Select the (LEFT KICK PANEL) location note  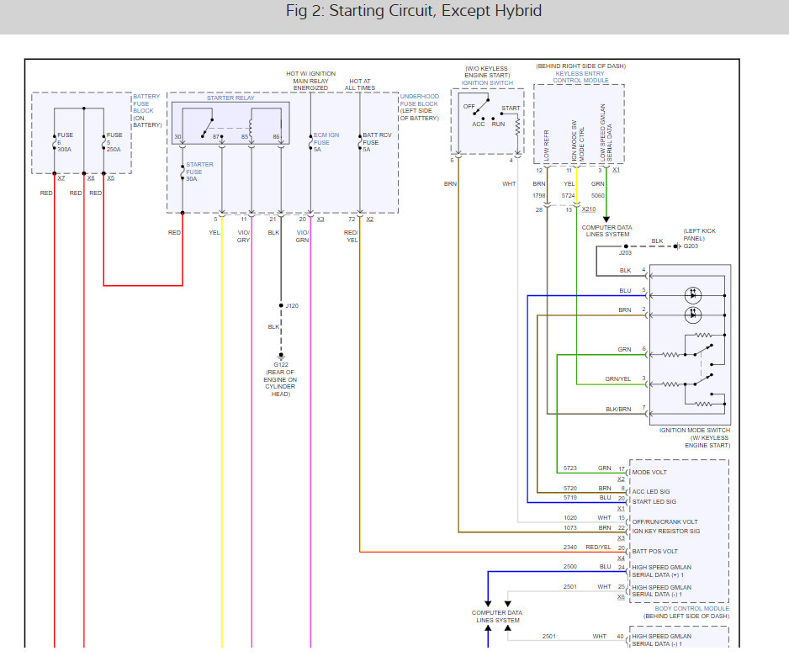click(700, 235)
